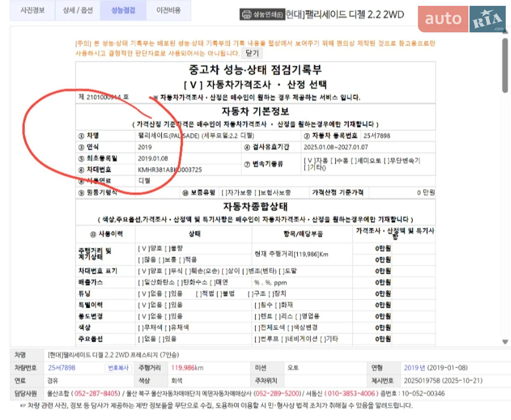The height and width of the screenshot is (420, 511).
Task: Open the 25서7898 vehicle number link
Action: pos(62,368)
